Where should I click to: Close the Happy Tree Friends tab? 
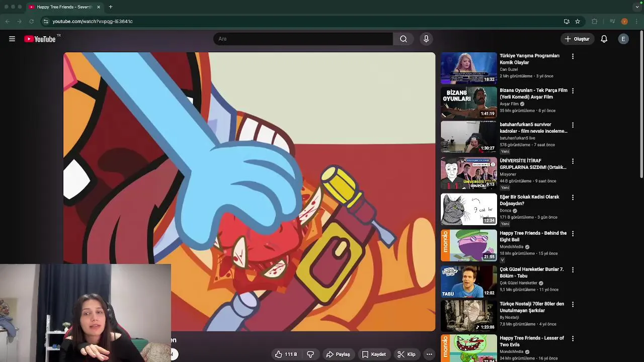[99, 7]
